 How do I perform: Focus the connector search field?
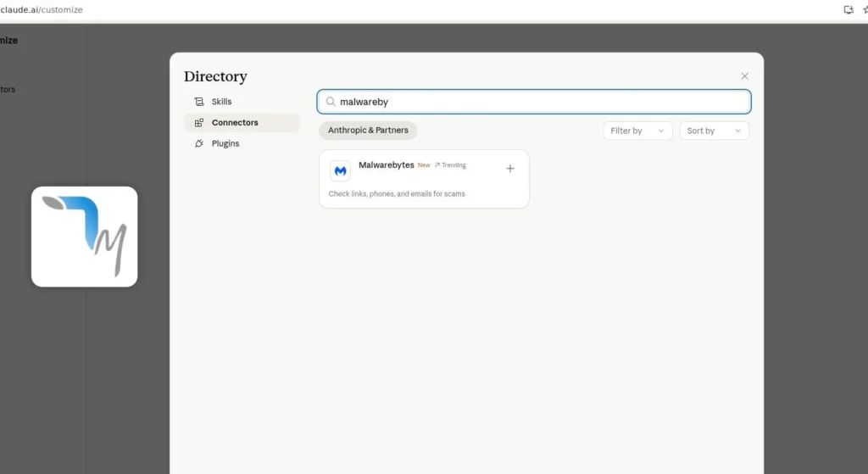(x=534, y=102)
